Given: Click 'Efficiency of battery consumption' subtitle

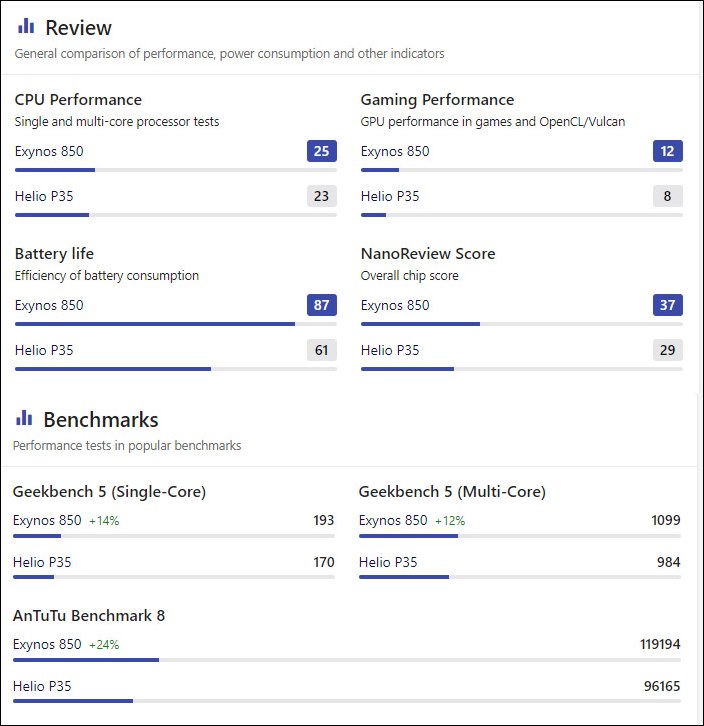Looking at the screenshot, I should pos(107,275).
